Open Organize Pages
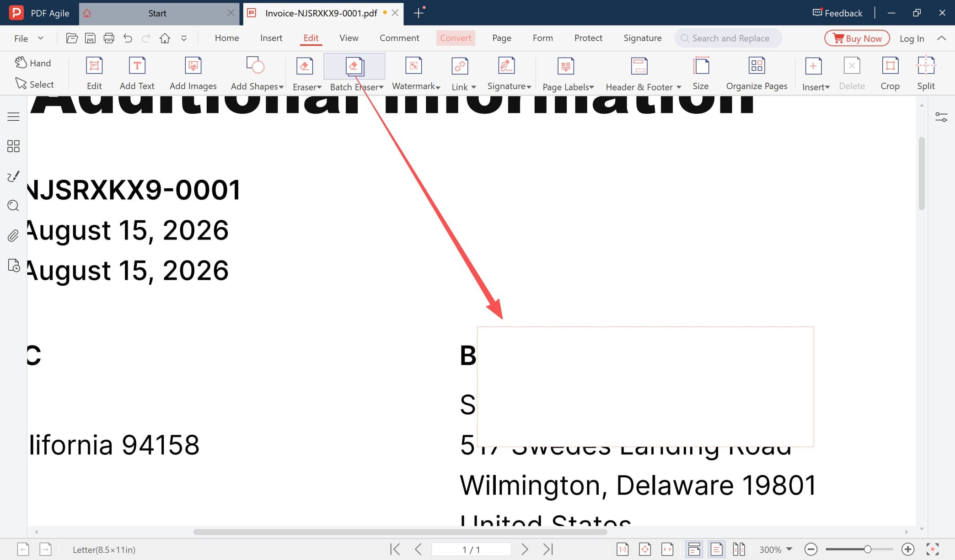Image resolution: width=955 pixels, height=560 pixels. click(x=756, y=74)
